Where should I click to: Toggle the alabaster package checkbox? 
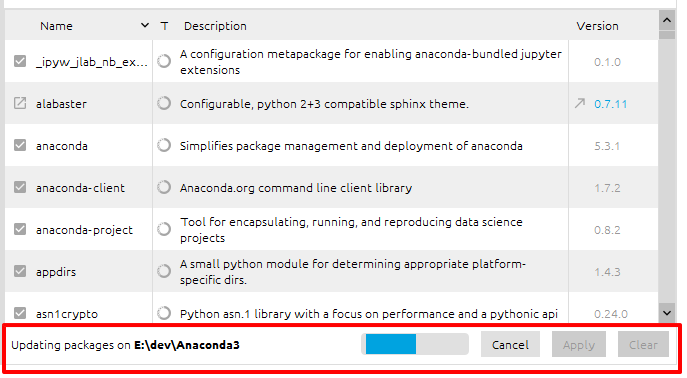[x=20, y=103]
